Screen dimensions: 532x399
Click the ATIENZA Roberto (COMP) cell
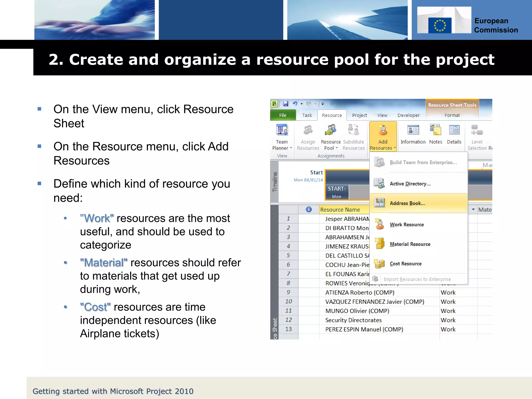coord(379,292)
